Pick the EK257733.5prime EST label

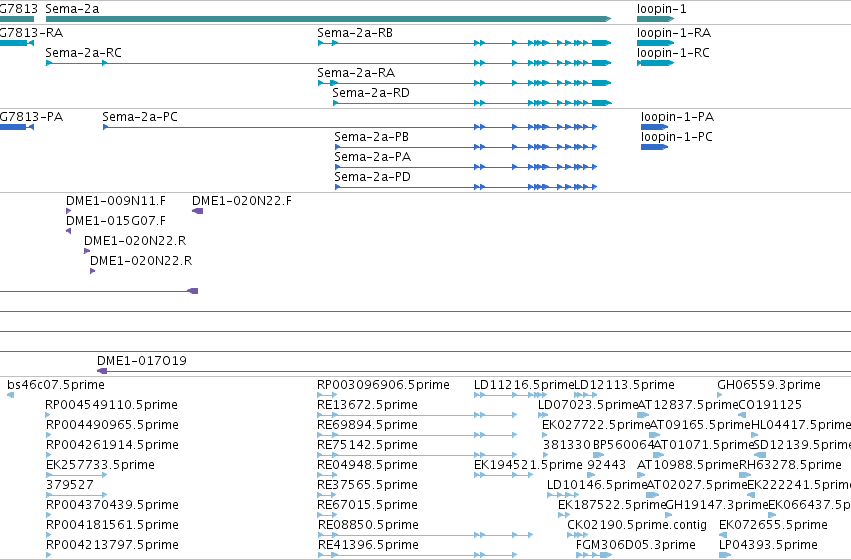tap(100, 465)
